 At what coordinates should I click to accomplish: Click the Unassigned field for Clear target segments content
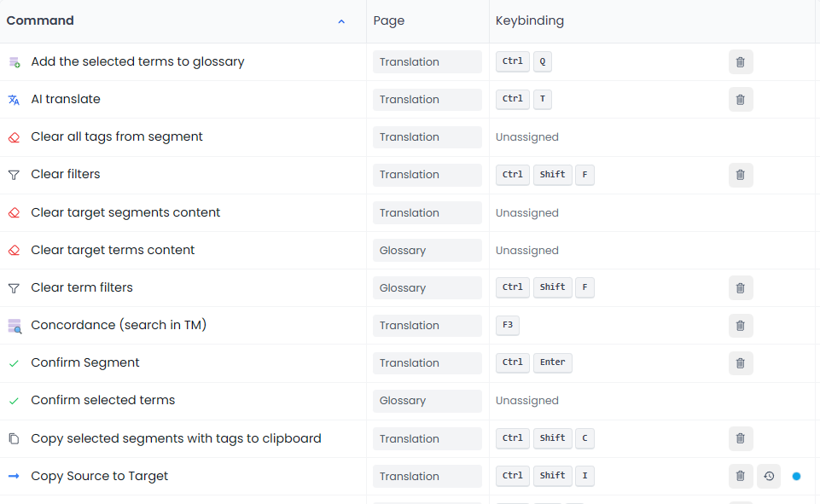(529, 212)
